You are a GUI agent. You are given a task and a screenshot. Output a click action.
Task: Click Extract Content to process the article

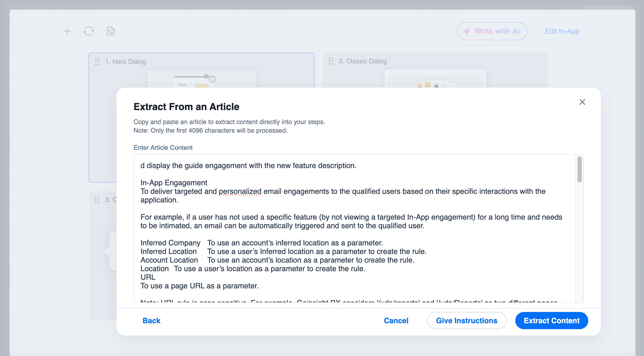pos(552,321)
